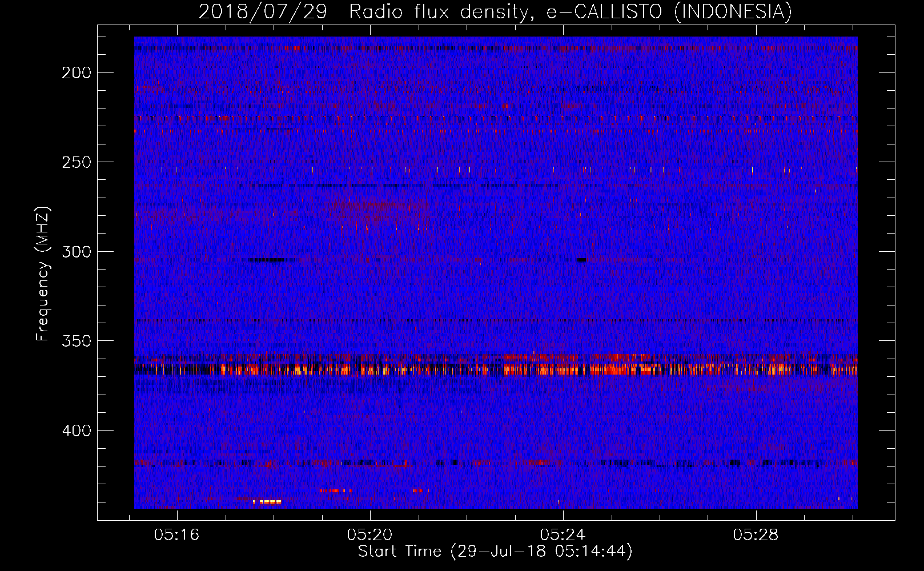Click the 200 frequency tick label

(x=76, y=73)
